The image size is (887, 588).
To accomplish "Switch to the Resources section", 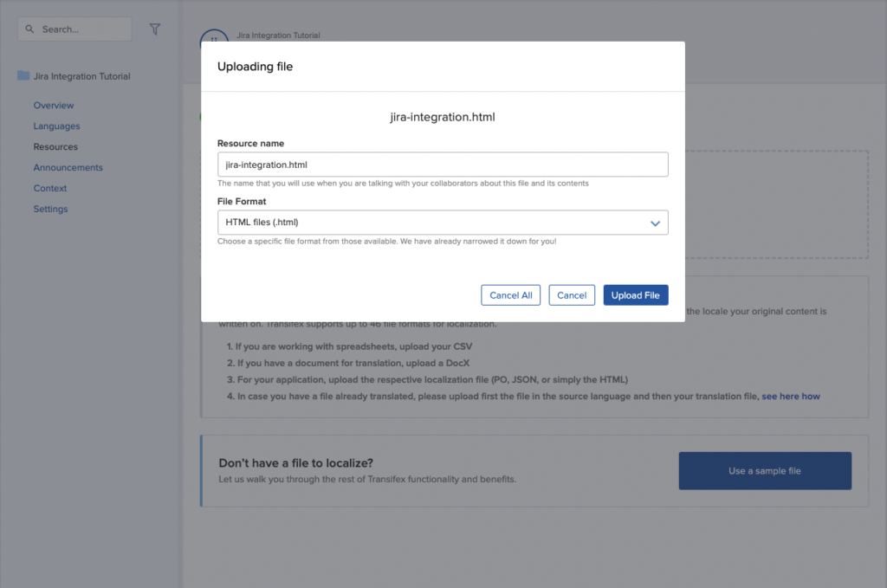I will (x=55, y=146).
